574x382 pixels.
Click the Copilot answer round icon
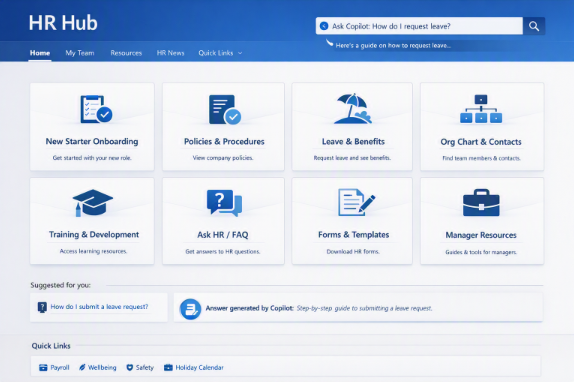pos(190,309)
